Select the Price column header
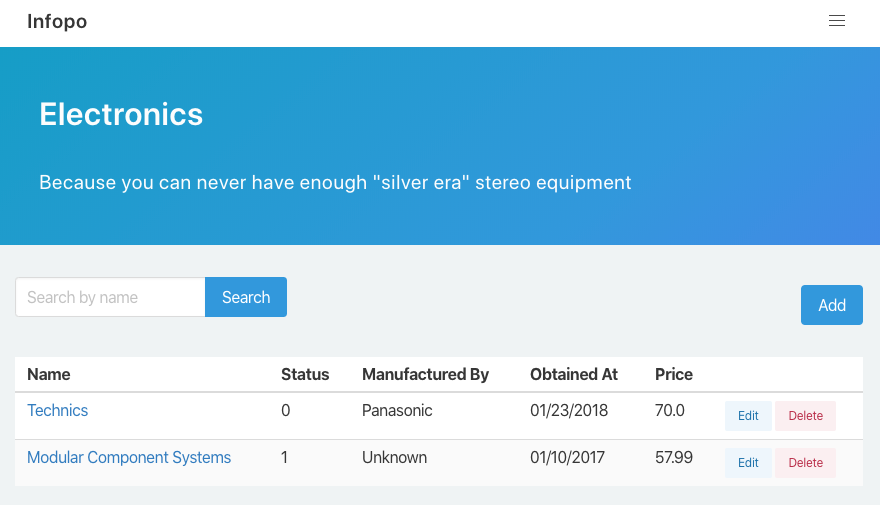 point(674,374)
